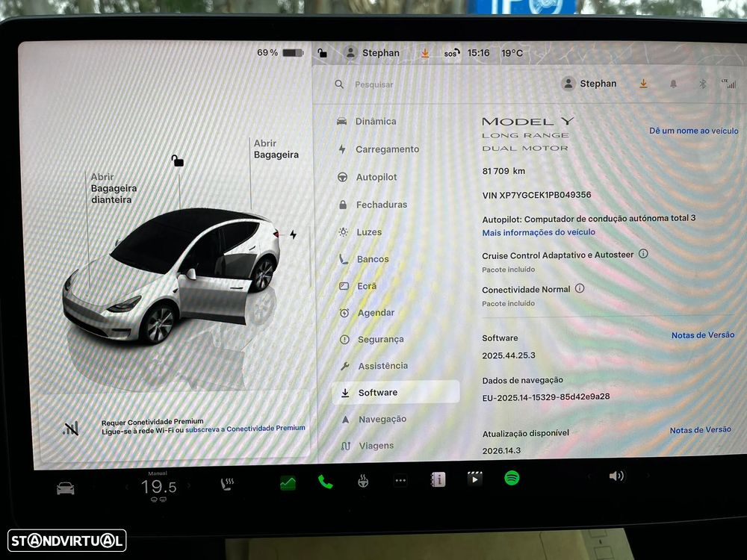Click 'Dê um nome ao veículo' link

(694, 131)
